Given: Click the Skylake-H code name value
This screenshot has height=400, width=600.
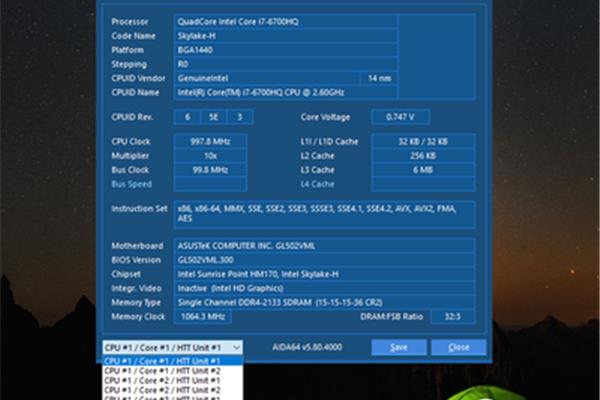Looking at the screenshot, I should pos(285,36).
